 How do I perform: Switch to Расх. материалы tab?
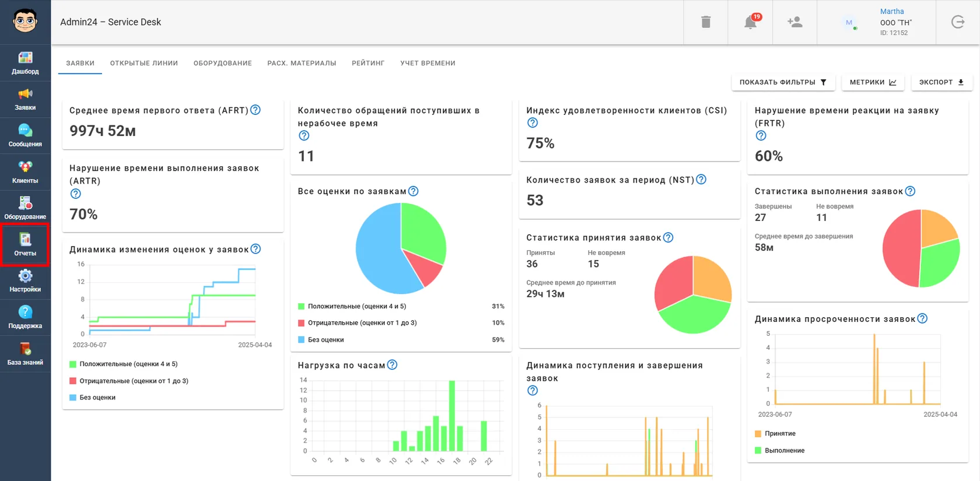point(302,63)
